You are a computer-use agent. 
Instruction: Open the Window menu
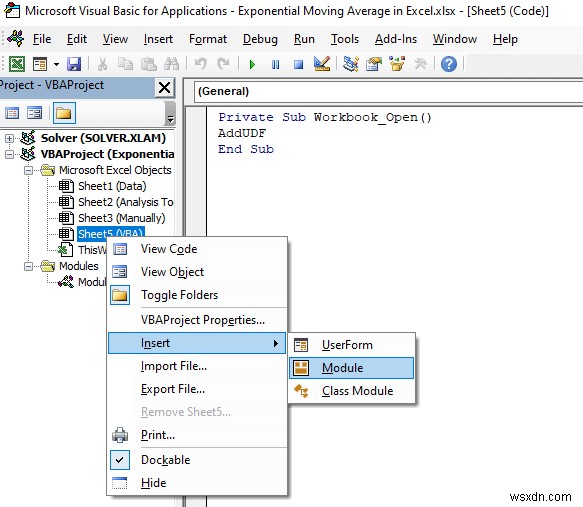(455, 39)
